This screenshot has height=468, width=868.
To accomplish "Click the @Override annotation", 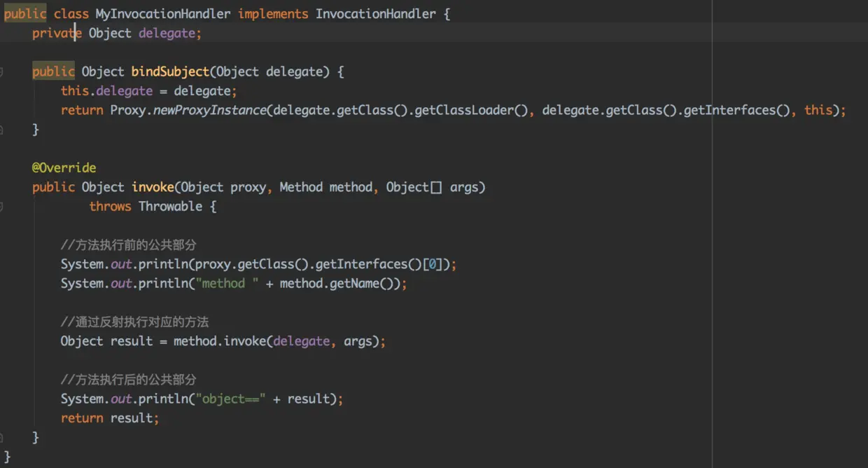I will tap(64, 168).
